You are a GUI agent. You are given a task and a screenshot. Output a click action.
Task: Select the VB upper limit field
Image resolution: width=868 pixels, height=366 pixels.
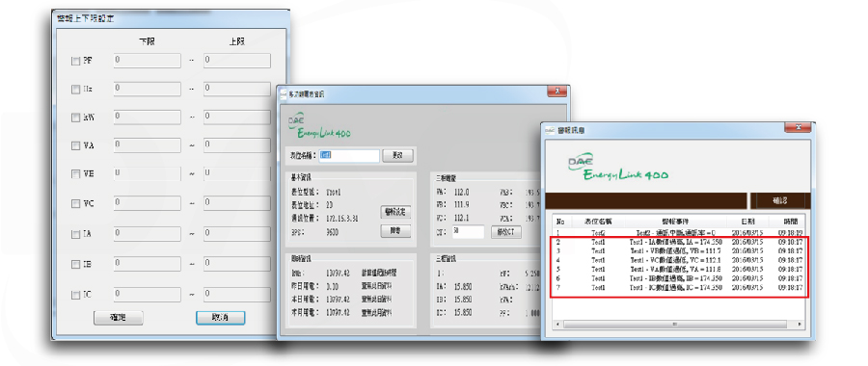(237, 173)
